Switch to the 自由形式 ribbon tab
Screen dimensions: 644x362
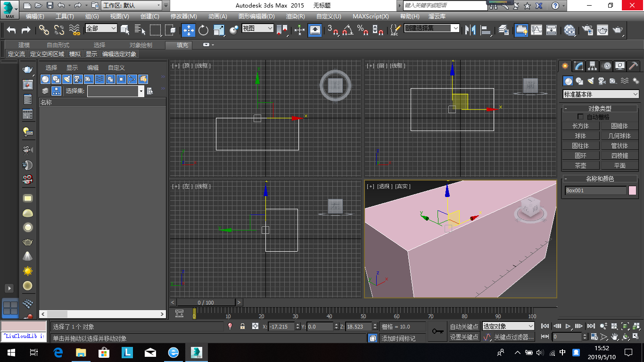click(x=58, y=45)
